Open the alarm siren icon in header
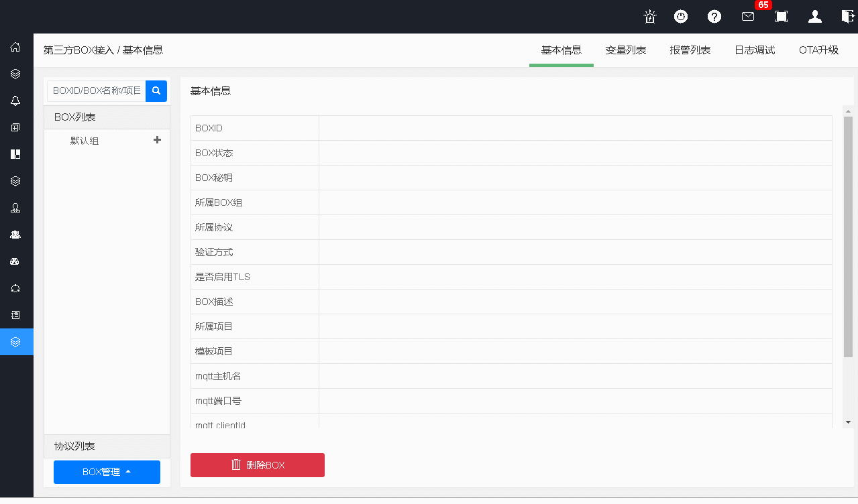This screenshot has height=504, width=858. [649, 17]
